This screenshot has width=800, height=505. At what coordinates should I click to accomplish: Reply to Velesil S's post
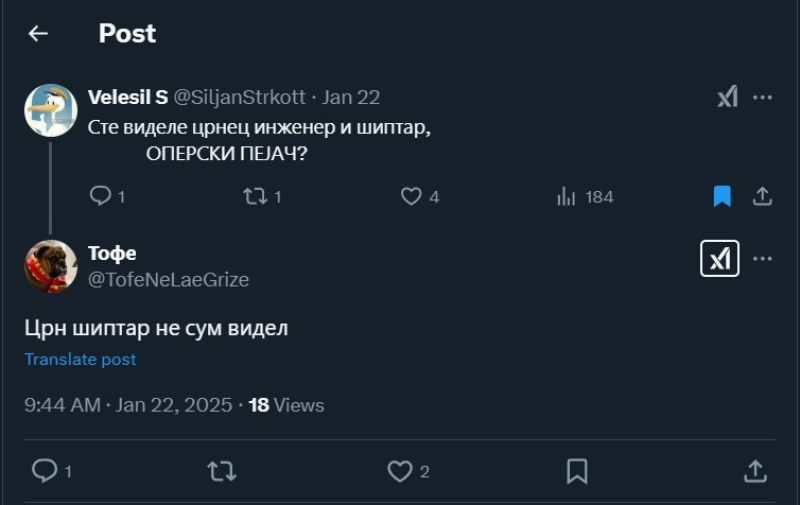pyautogui.click(x=100, y=197)
